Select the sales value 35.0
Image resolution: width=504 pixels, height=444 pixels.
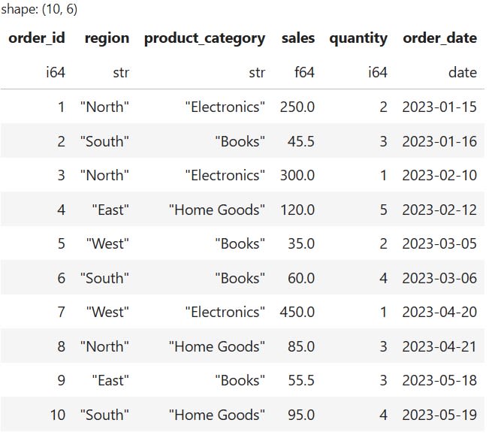click(301, 243)
